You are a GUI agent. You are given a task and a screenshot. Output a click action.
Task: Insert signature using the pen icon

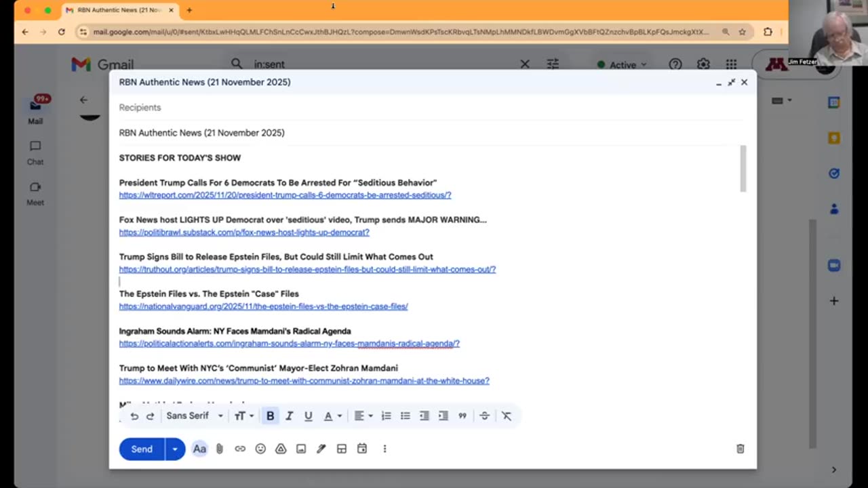[321, 449]
